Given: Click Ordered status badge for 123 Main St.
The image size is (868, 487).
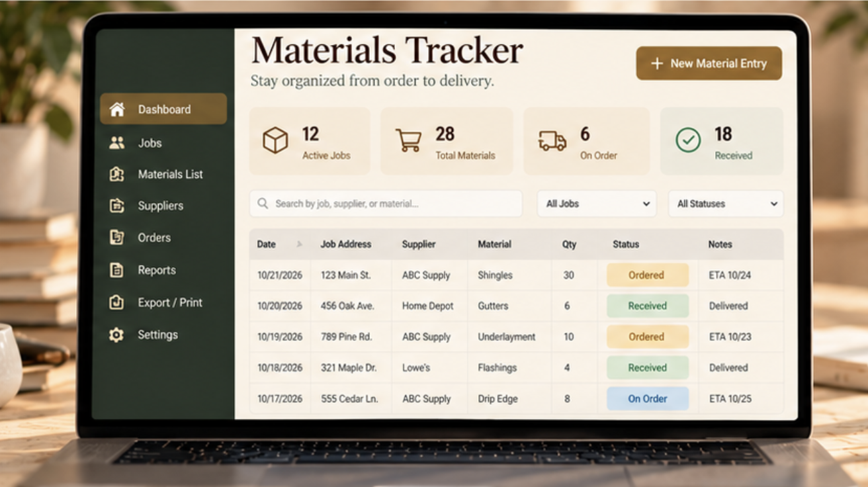Looking at the screenshot, I should [x=648, y=275].
